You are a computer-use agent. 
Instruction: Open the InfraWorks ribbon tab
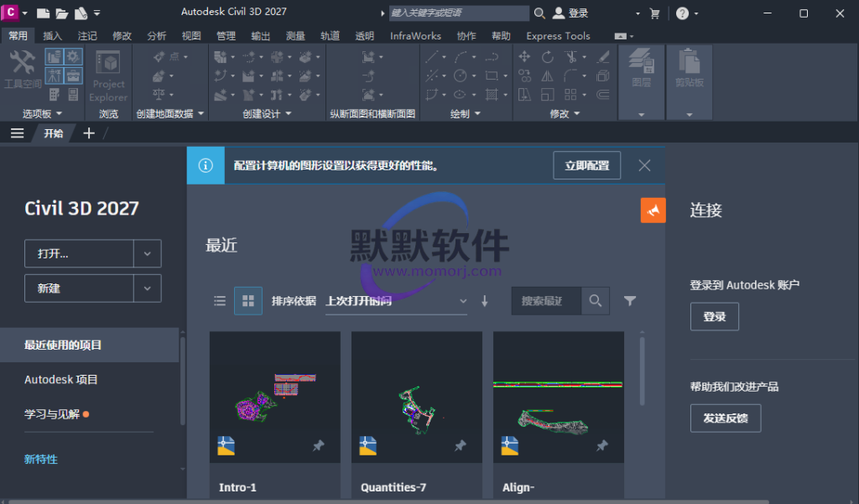415,36
